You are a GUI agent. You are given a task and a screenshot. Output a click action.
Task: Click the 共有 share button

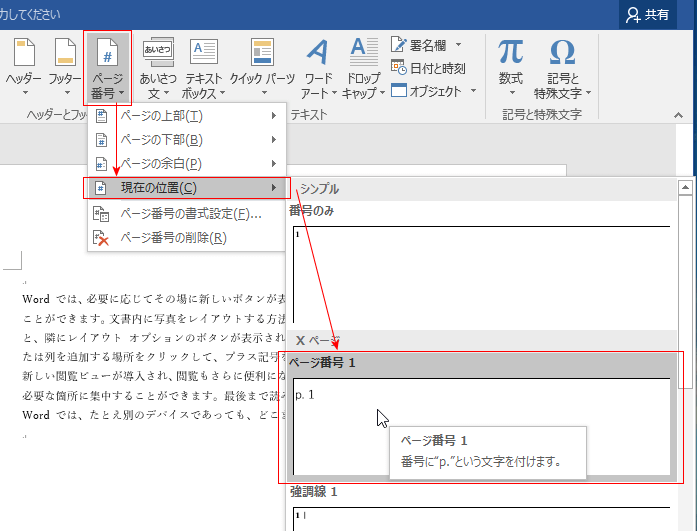[x=648, y=15]
